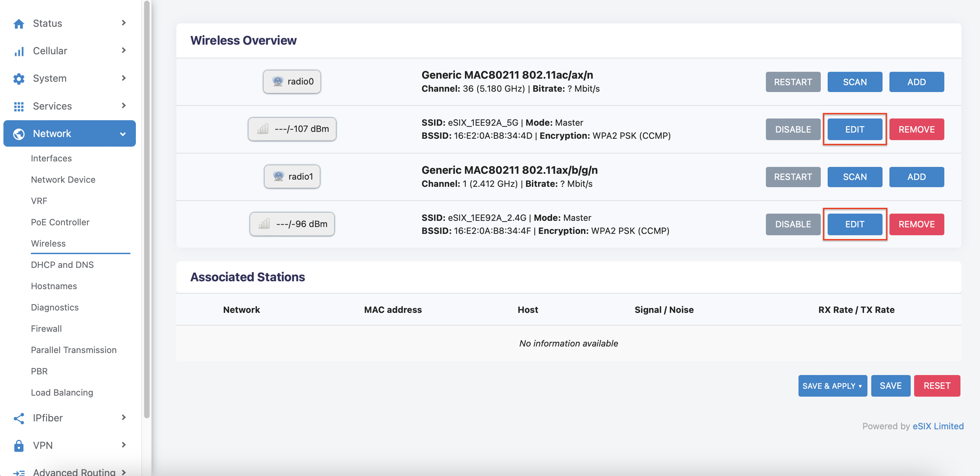
Task: Scan for nearby wireless networks on radio0
Action: tap(854, 81)
